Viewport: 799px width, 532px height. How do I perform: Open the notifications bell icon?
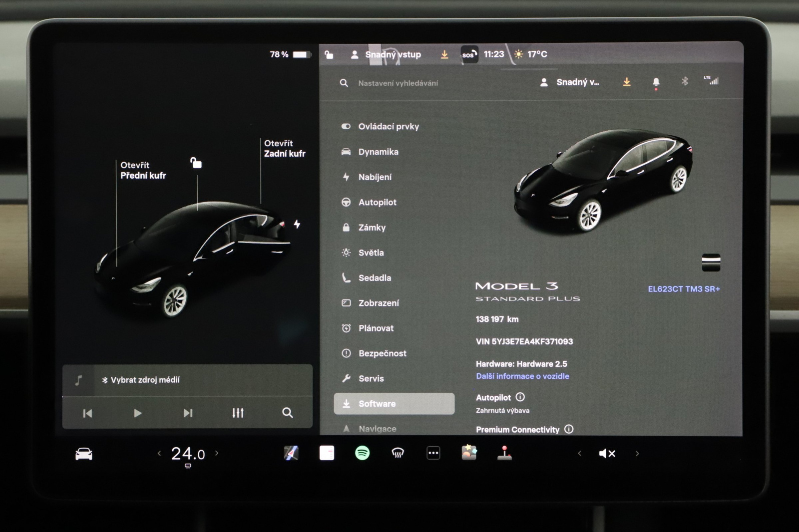pos(656,82)
